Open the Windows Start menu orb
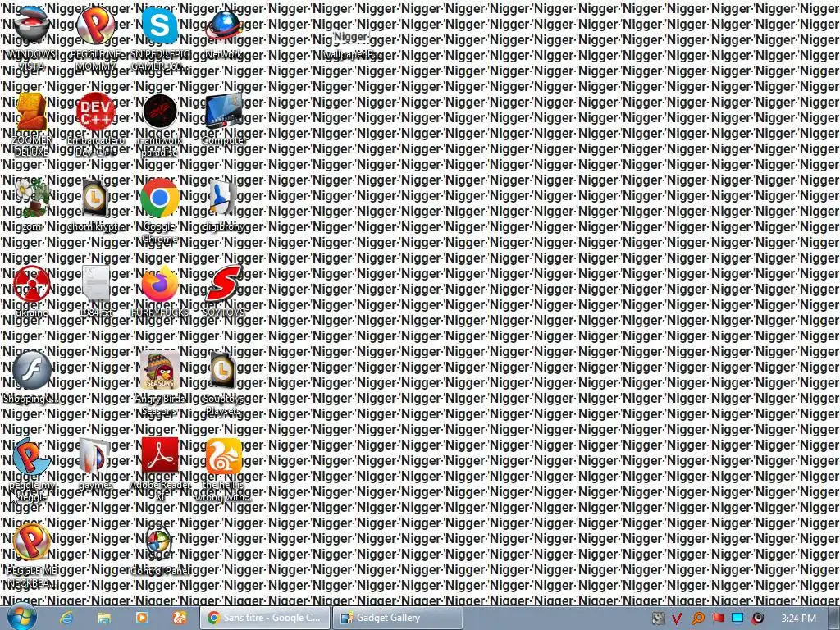The width and height of the screenshot is (840, 630). click(x=22, y=617)
